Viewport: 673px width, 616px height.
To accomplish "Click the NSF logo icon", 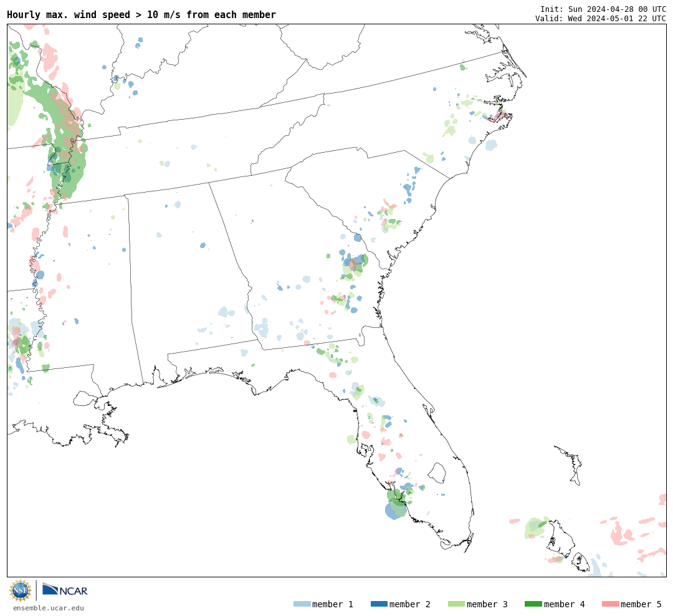I will 21,590.
